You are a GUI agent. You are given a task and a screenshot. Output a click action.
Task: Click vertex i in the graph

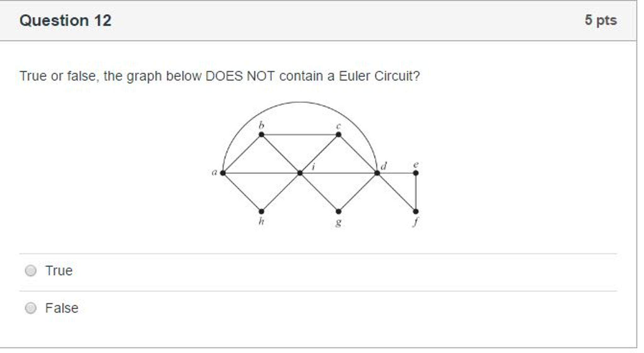(x=300, y=172)
